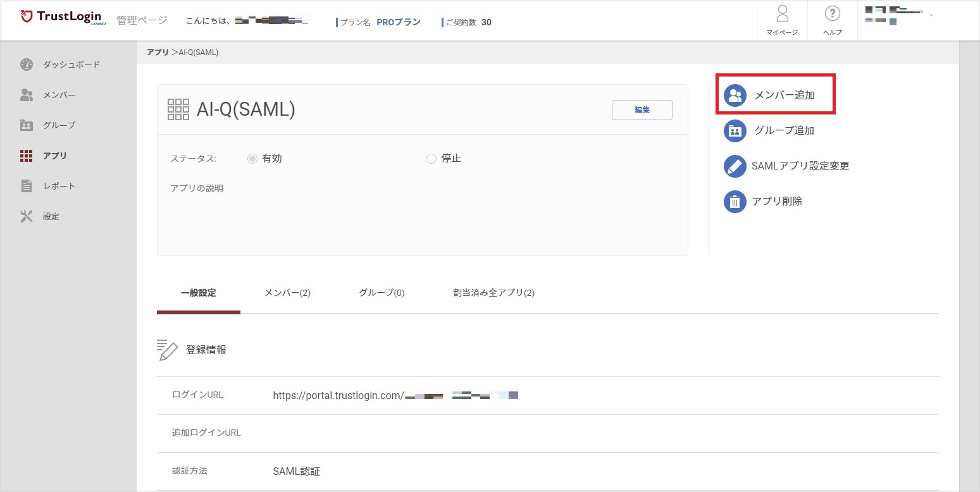This screenshot has width=980, height=492.
Task: Click the メンバー追加 link
Action: [785, 95]
